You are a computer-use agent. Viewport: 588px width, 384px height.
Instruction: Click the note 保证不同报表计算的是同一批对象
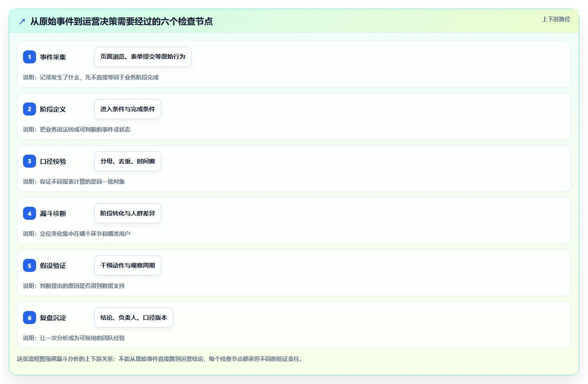pos(82,182)
